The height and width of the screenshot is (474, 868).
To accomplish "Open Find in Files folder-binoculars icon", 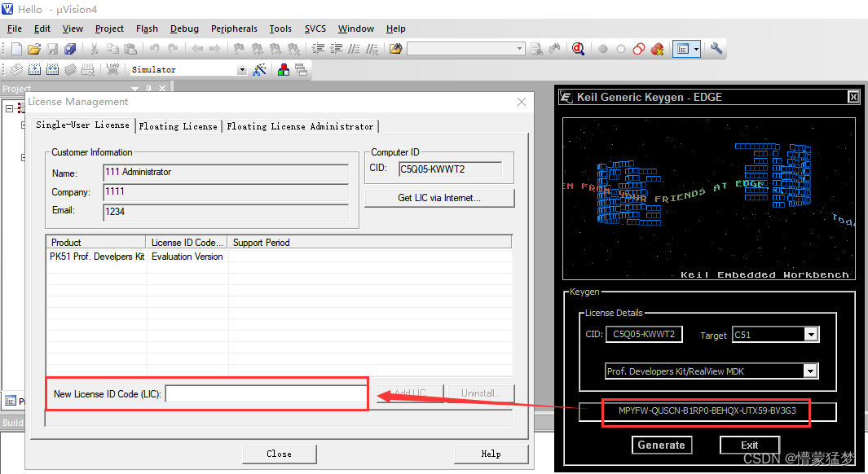I will tap(395, 49).
